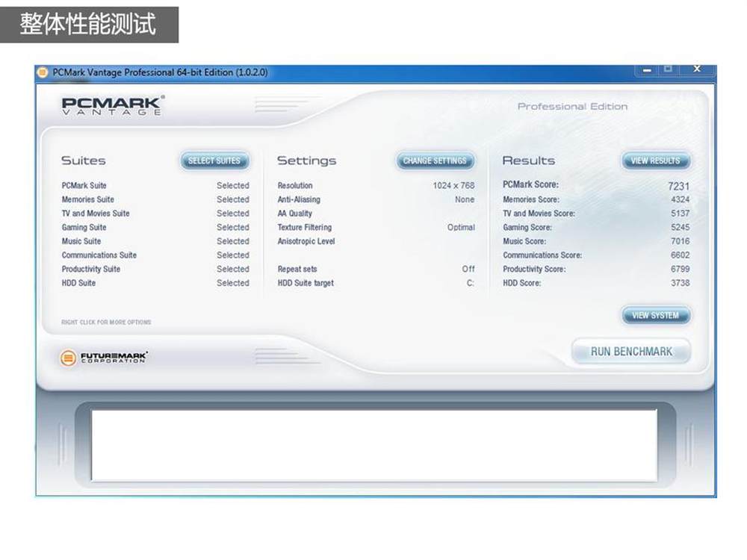747x560 pixels.
Task: Click the Repeat sets label
Action: coord(297,269)
